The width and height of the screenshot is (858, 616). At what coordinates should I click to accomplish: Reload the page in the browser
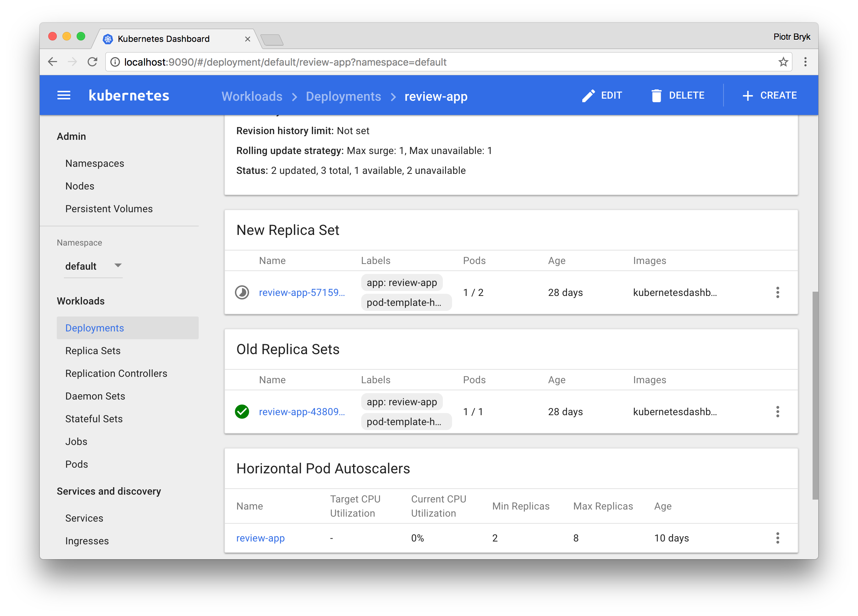pyautogui.click(x=92, y=62)
